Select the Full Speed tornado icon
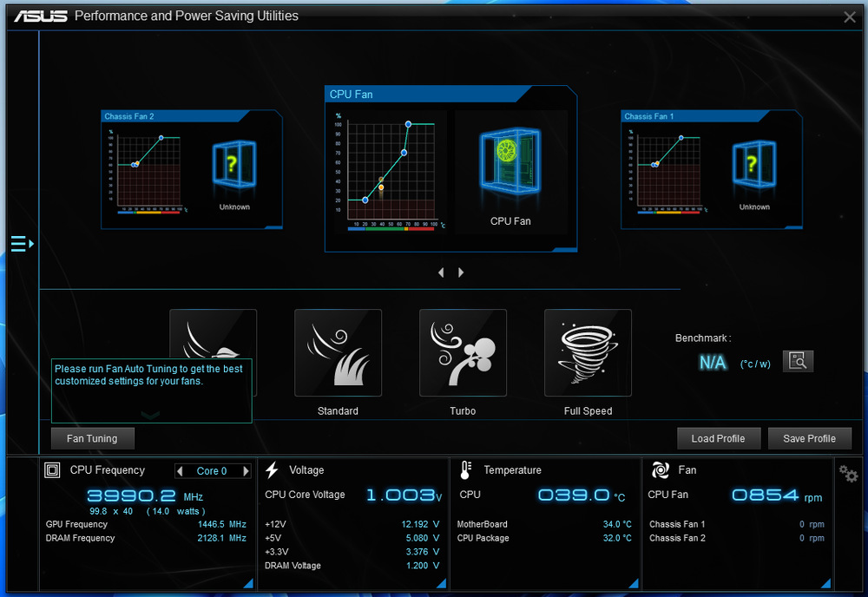This screenshot has width=868, height=597. 588,353
